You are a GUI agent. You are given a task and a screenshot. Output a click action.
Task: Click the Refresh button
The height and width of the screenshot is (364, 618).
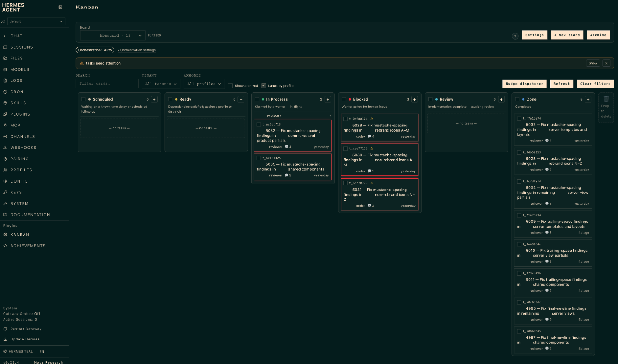click(562, 84)
